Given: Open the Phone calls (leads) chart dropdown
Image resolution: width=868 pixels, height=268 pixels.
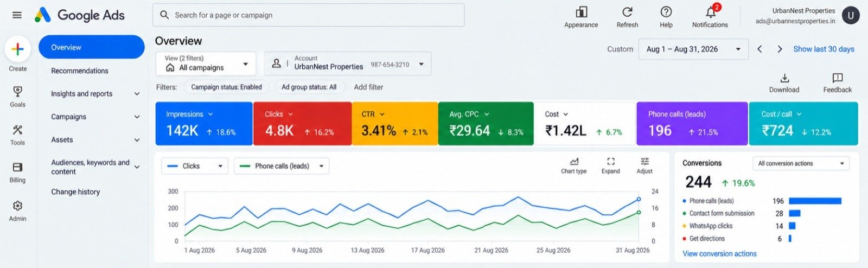Looking at the screenshot, I should pos(282,166).
